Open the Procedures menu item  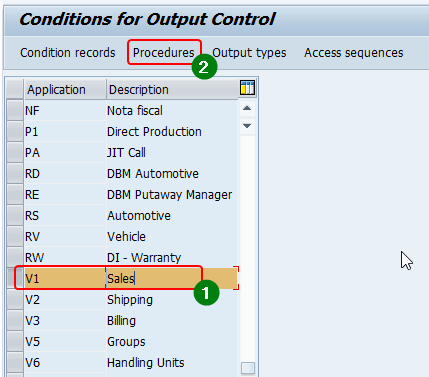(164, 53)
